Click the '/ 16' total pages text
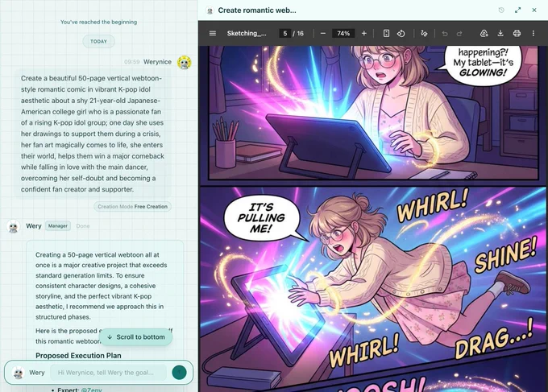The width and height of the screenshot is (548, 392). pyautogui.click(x=298, y=33)
